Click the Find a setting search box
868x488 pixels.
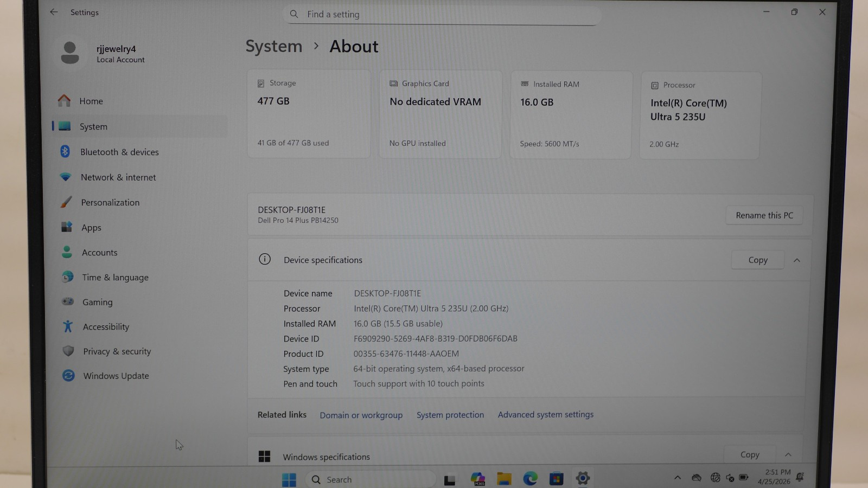pos(442,15)
